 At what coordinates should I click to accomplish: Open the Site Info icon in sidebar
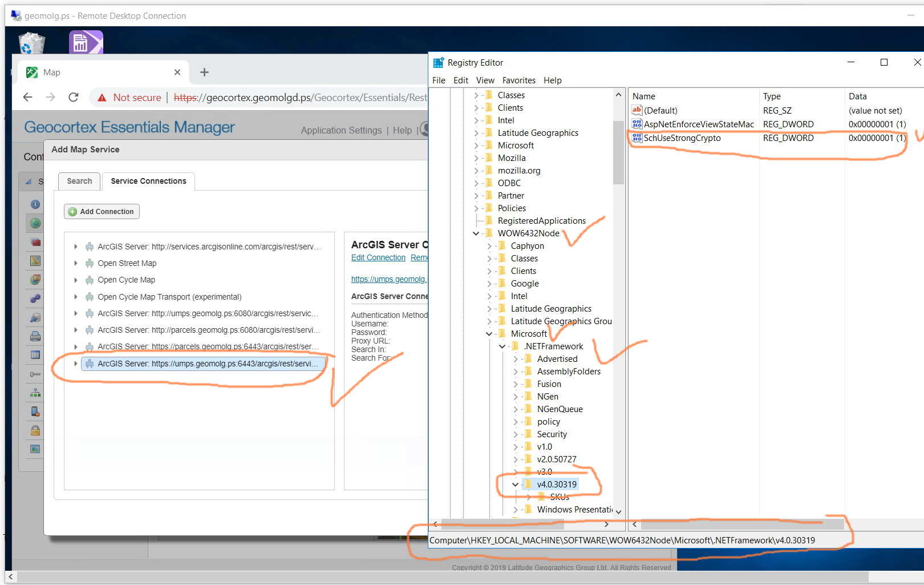[x=35, y=204]
